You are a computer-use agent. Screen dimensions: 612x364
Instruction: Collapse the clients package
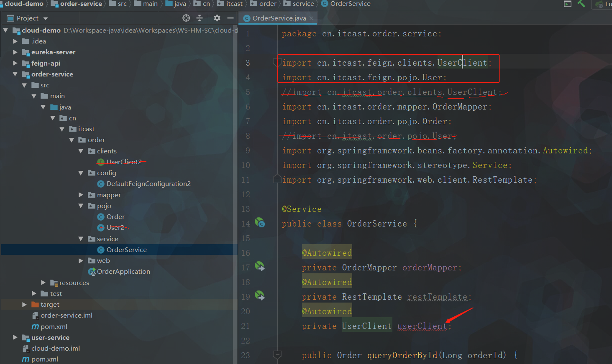(x=81, y=151)
